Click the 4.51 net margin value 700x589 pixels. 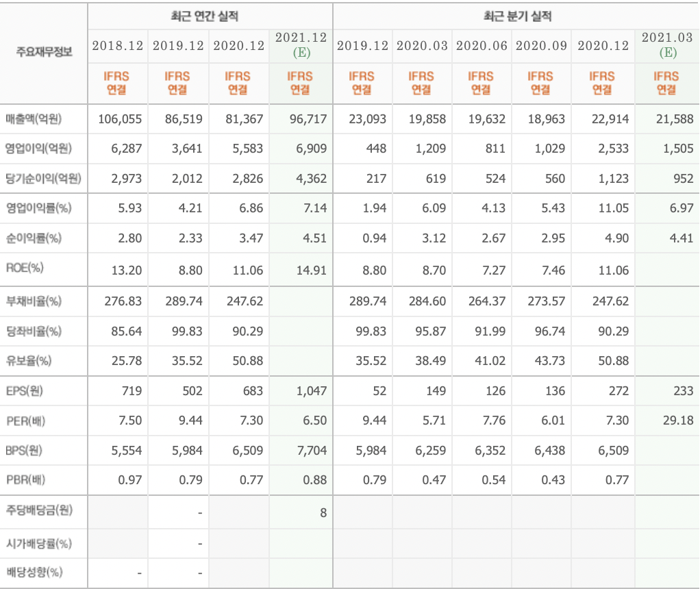(315, 238)
